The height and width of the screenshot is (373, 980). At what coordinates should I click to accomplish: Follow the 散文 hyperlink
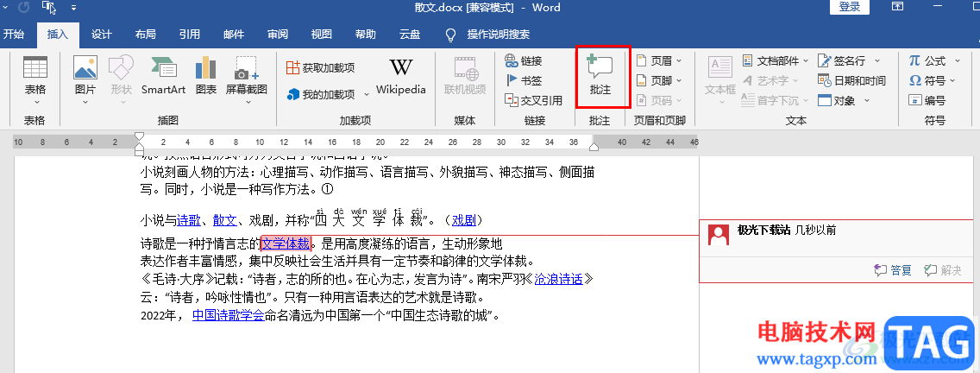click(225, 220)
